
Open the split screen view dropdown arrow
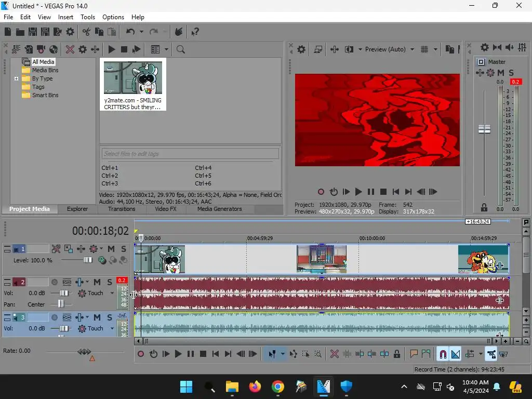[x=360, y=49]
